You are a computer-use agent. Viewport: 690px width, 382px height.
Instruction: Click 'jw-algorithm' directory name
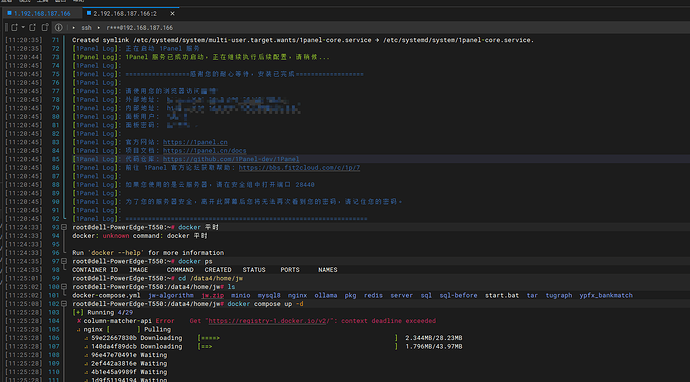point(171,295)
